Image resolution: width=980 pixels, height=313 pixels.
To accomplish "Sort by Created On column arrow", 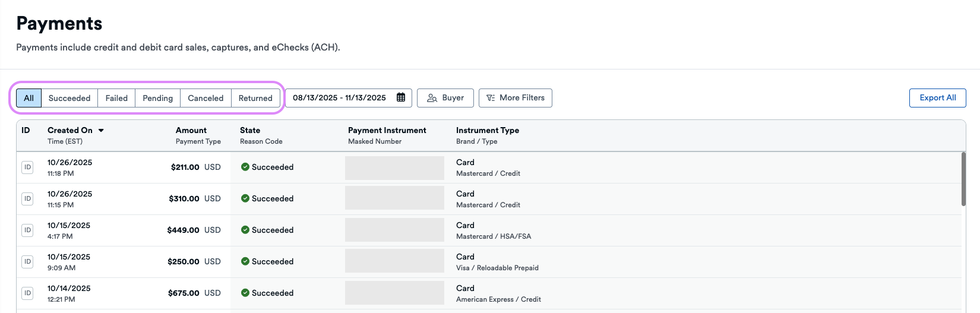I will click(101, 130).
